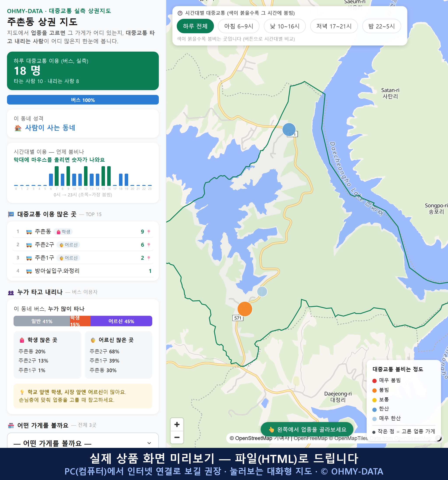Open the OpenFreeMap attribution link
Viewport: 448px width, 480px height.
pos(311,438)
